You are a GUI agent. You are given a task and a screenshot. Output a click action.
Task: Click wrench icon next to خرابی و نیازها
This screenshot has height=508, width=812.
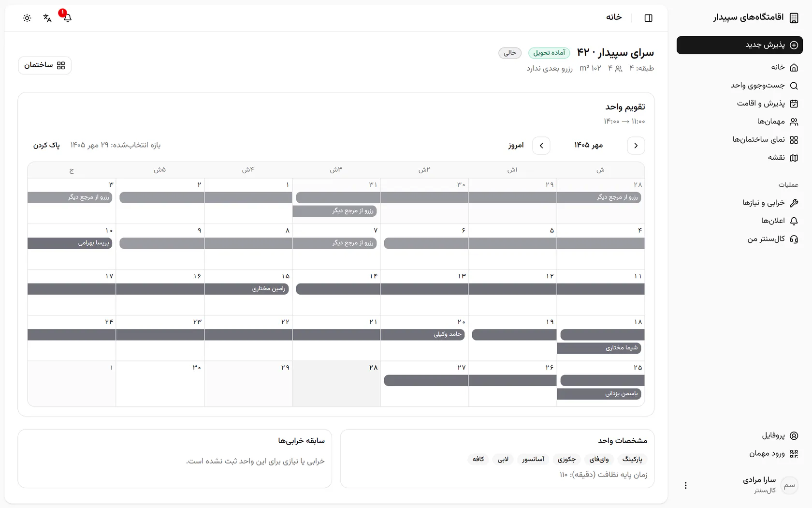click(794, 203)
